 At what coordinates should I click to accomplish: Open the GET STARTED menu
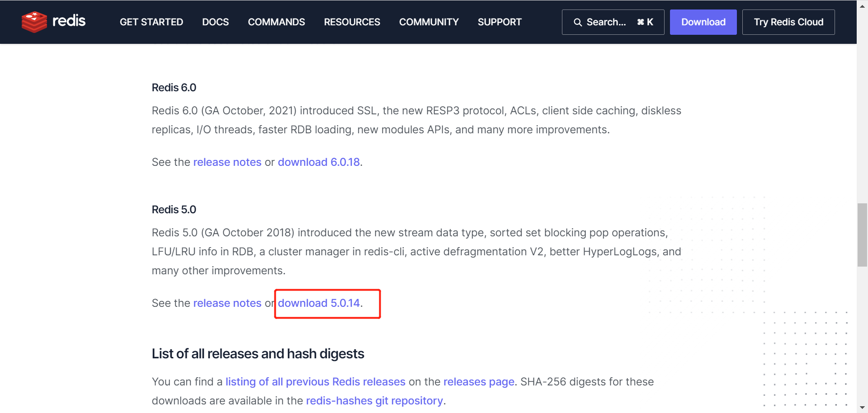151,22
